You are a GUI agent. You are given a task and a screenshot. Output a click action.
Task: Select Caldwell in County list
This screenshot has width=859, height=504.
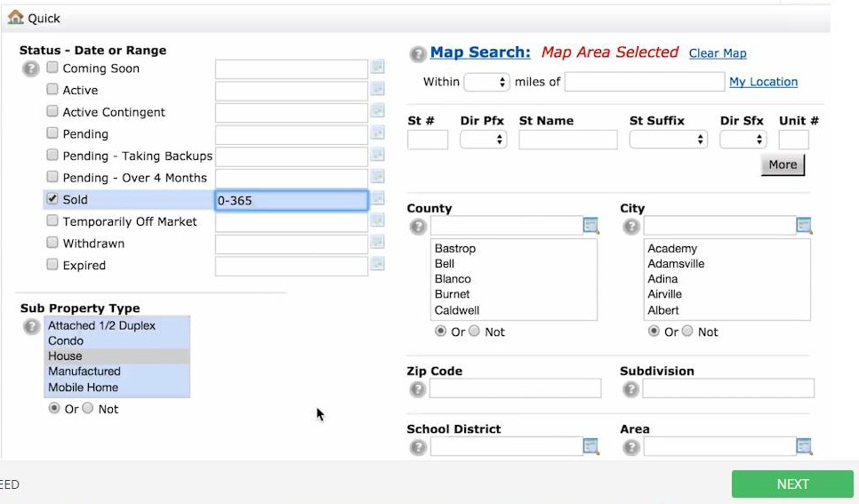(513, 310)
